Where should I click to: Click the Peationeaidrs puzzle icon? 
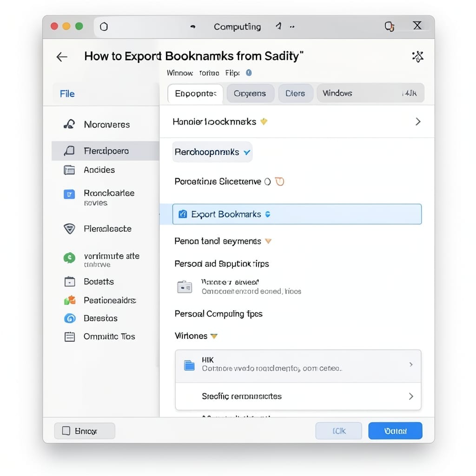pos(70,300)
